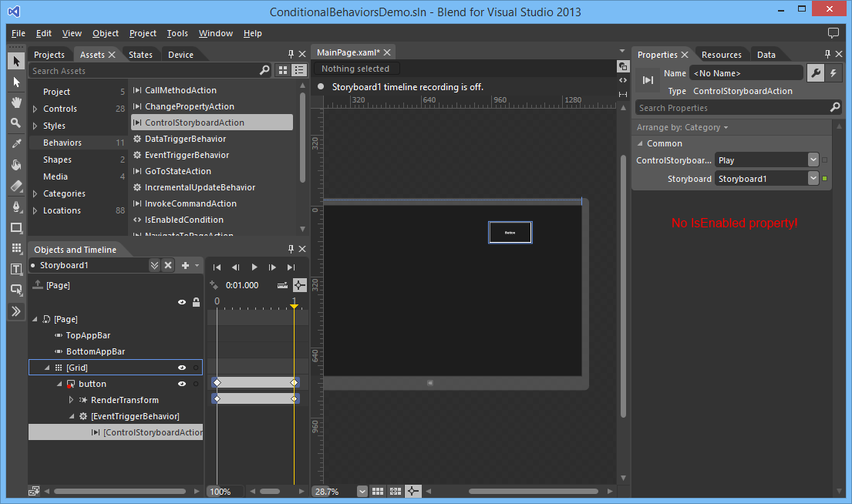The width and height of the screenshot is (852, 504).
Task: Open the File menu
Action: coord(19,33)
